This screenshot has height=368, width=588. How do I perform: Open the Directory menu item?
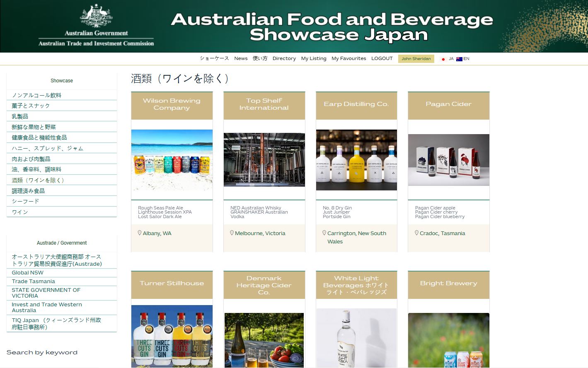284,58
